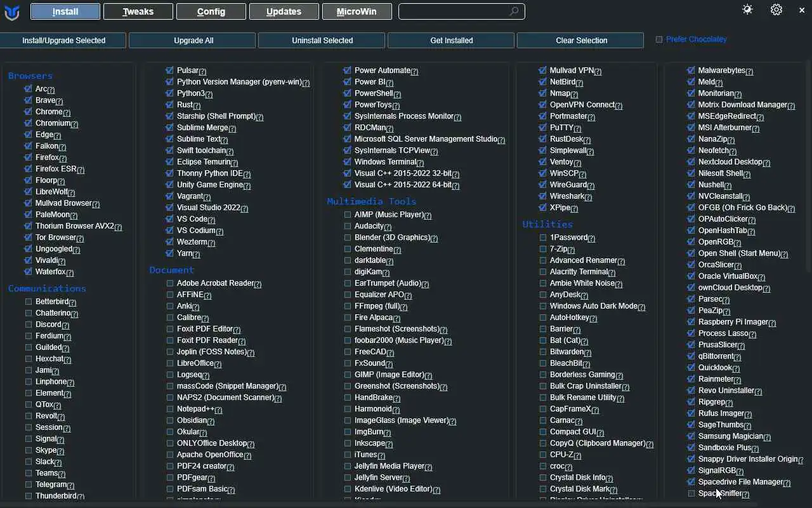Check the SpaceSniffer checkbox

coord(691,493)
